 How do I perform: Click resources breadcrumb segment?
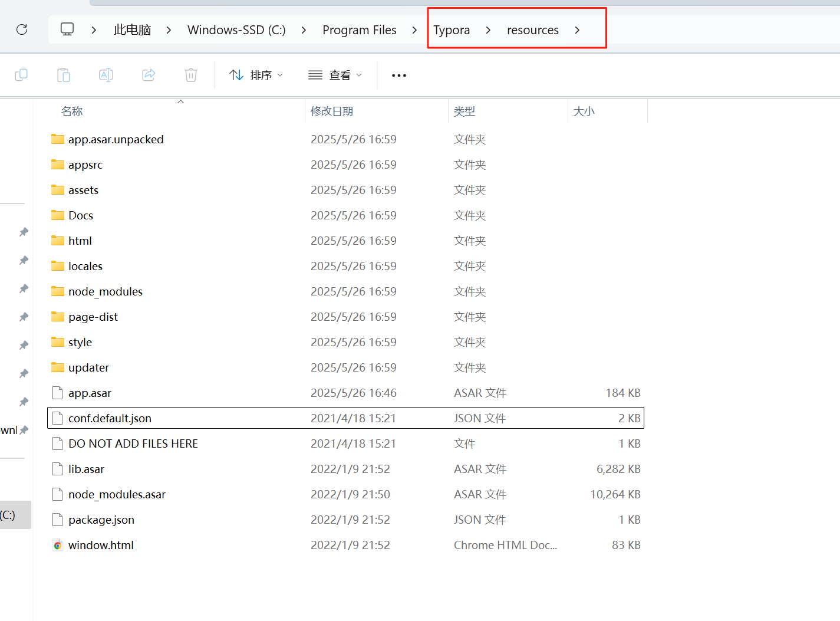(533, 30)
